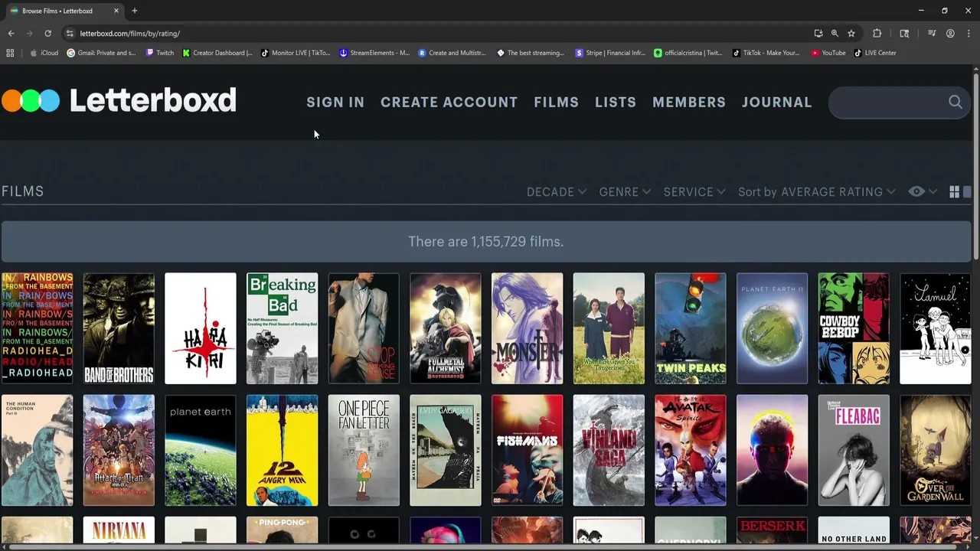
Task: Open the Cowboy Bebop poster
Action: [854, 328]
